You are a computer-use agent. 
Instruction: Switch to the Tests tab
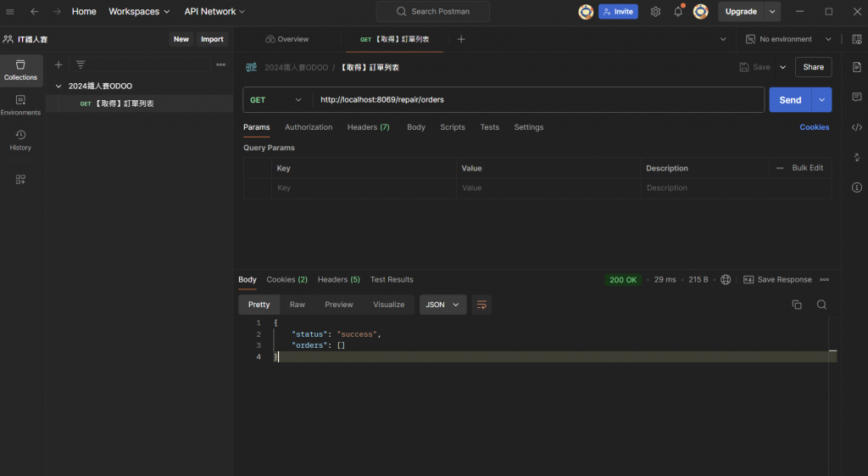click(489, 127)
